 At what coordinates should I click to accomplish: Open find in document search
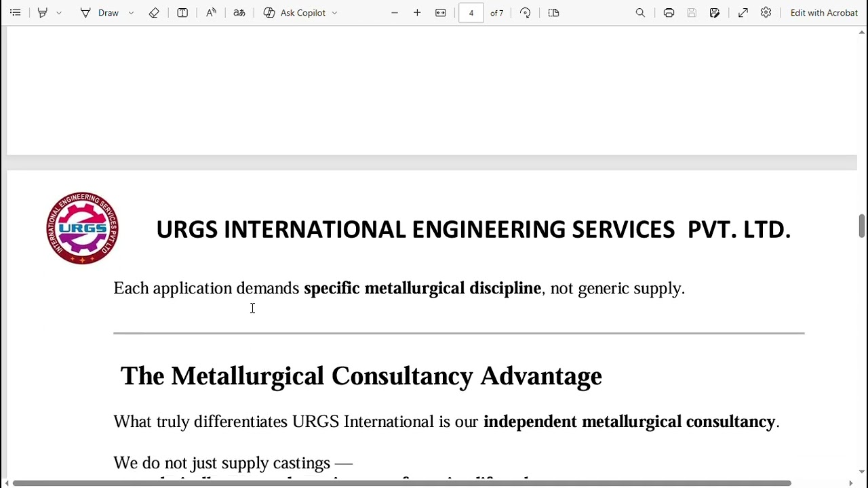click(640, 13)
